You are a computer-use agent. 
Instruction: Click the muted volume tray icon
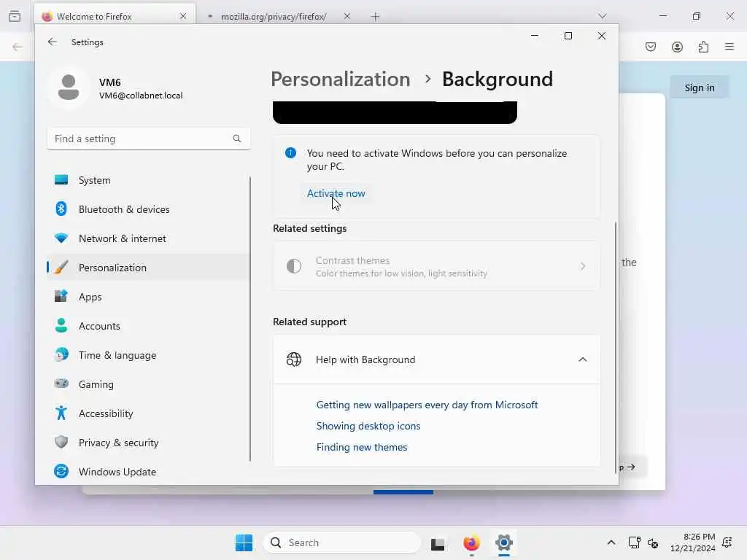653,542
